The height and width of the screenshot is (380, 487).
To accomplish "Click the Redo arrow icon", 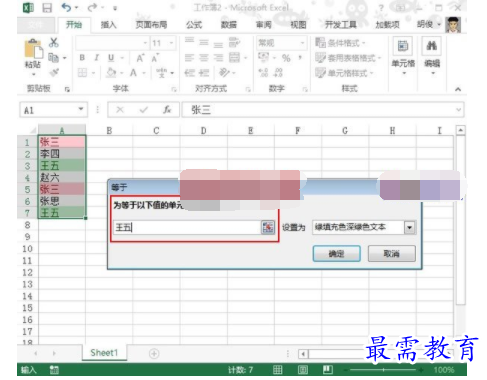I will coord(93,7).
